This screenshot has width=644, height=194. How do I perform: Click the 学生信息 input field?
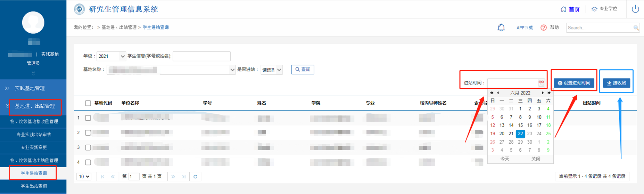[201, 56]
